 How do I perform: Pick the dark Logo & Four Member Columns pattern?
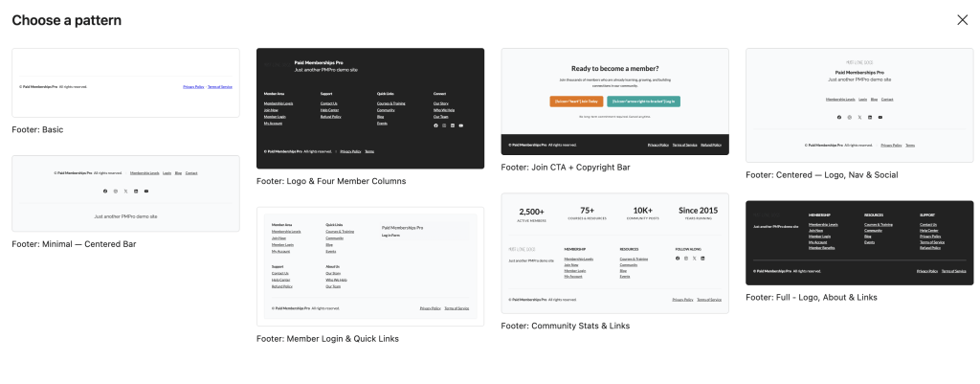370,108
